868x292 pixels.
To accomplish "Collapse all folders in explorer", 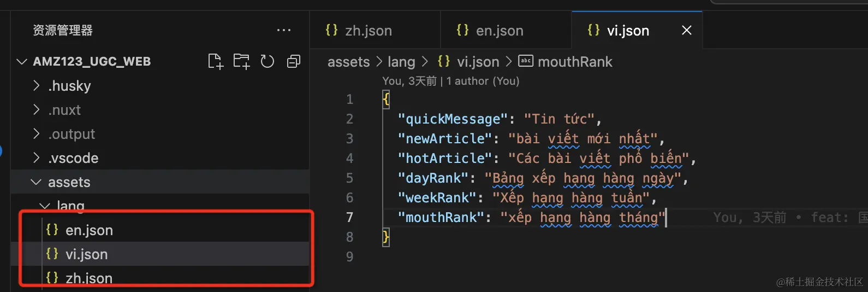I will 294,61.
